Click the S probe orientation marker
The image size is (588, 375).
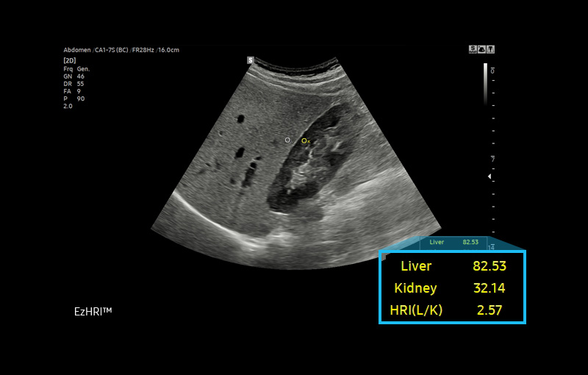tap(251, 60)
